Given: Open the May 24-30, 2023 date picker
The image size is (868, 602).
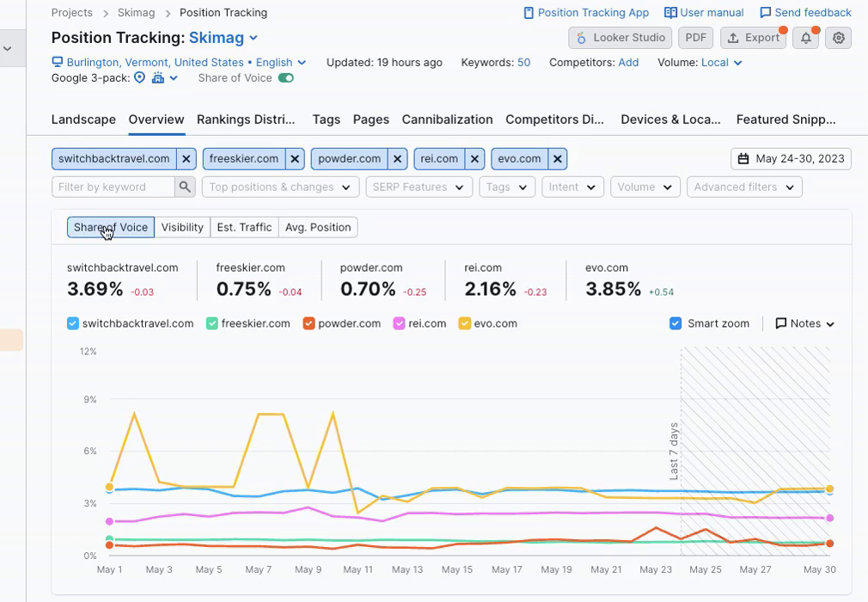Looking at the screenshot, I should coord(791,159).
